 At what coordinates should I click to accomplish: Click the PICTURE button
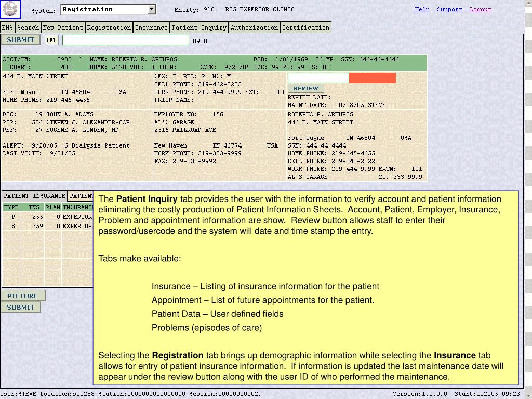coord(23,296)
